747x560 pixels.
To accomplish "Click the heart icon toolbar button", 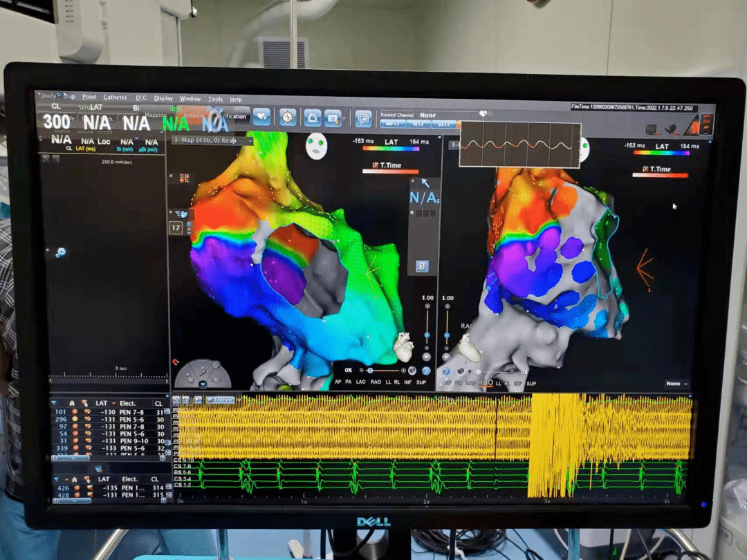I will pos(261,118).
